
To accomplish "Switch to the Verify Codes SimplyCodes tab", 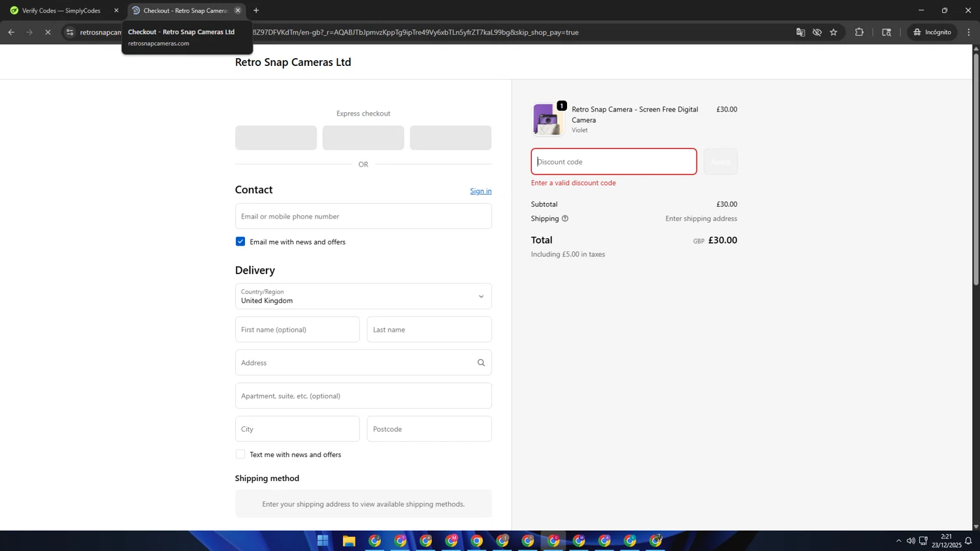I will (61, 10).
